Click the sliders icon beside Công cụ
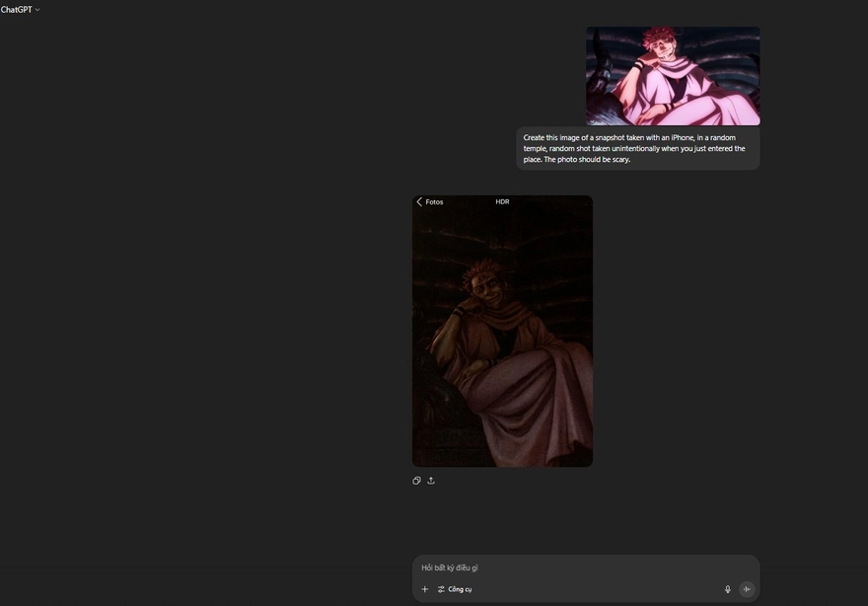This screenshot has height=606, width=868. click(441, 589)
